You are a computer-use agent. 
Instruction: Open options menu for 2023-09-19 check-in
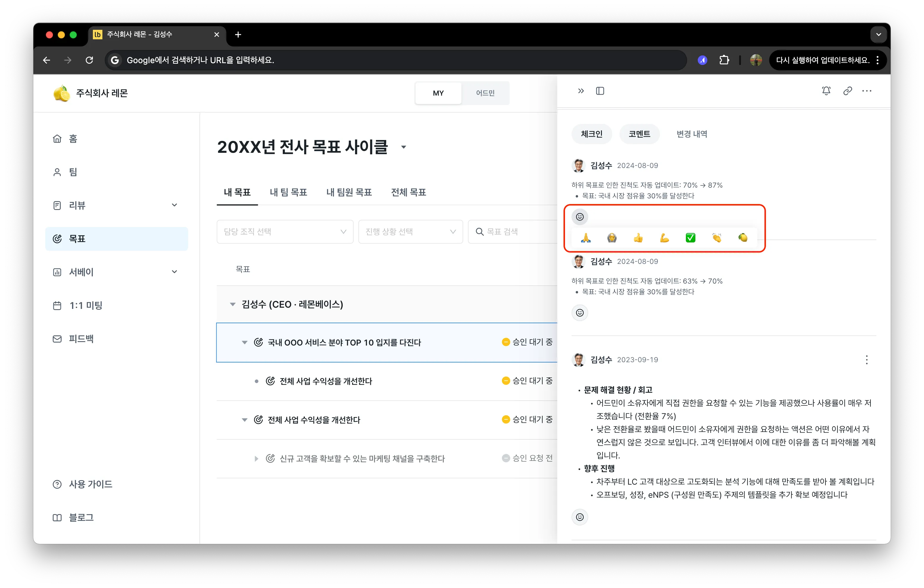click(867, 360)
